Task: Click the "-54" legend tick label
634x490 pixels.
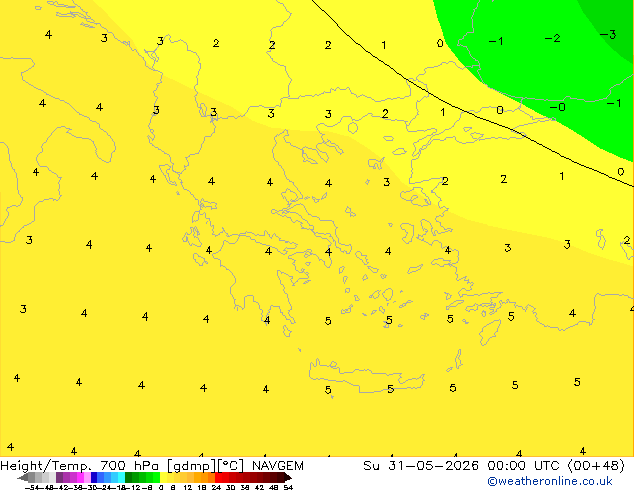Action: pos(32,487)
